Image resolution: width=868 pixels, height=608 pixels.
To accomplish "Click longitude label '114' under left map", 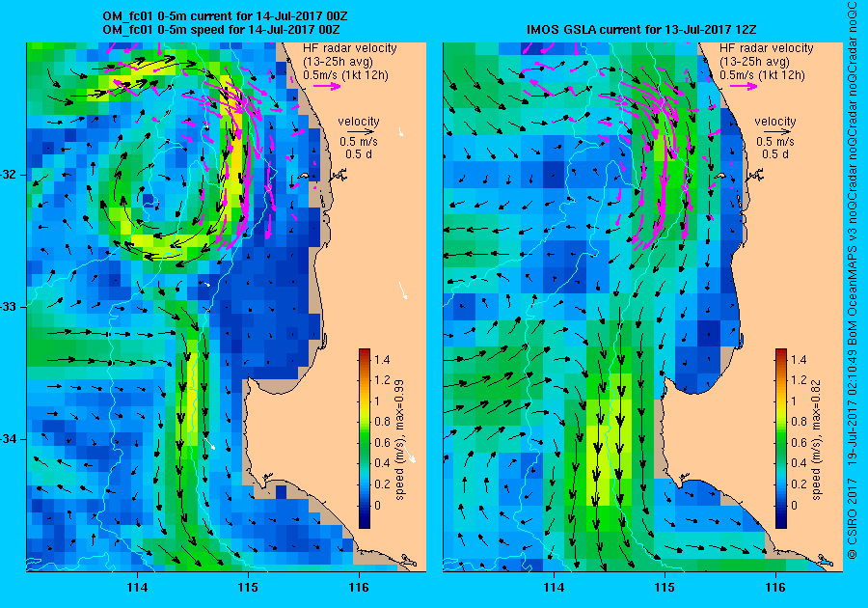I will (137, 588).
